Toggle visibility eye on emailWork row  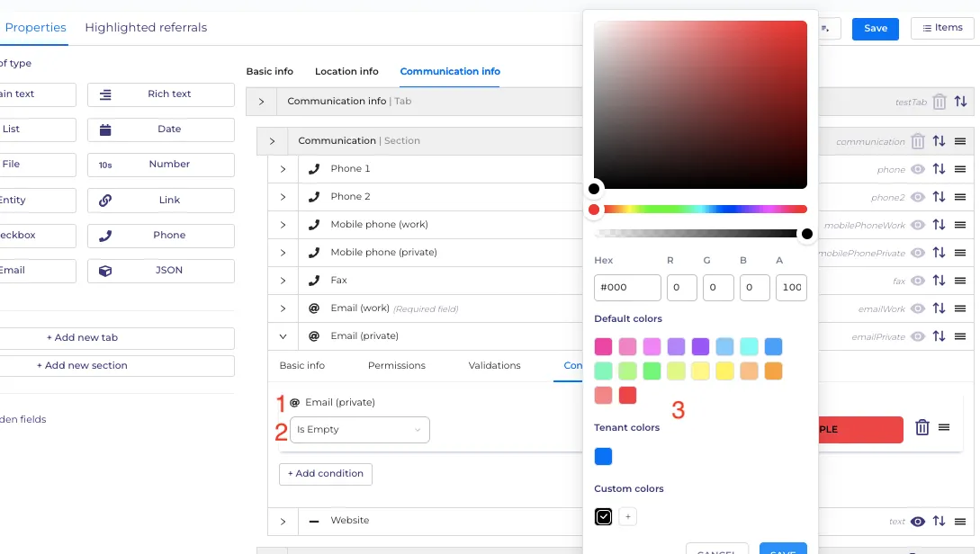pyautogui.click(x=918, y=308)
